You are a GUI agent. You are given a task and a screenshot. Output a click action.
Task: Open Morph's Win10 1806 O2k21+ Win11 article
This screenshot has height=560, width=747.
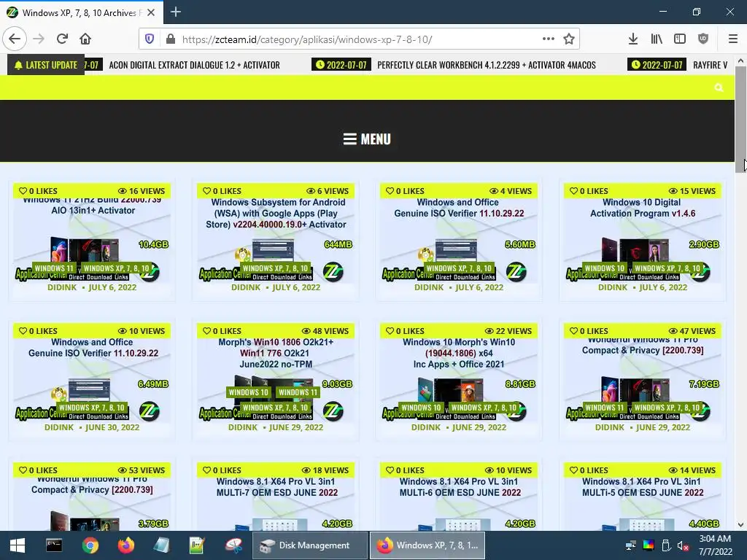pyautogui.click(x=276, y=354)
